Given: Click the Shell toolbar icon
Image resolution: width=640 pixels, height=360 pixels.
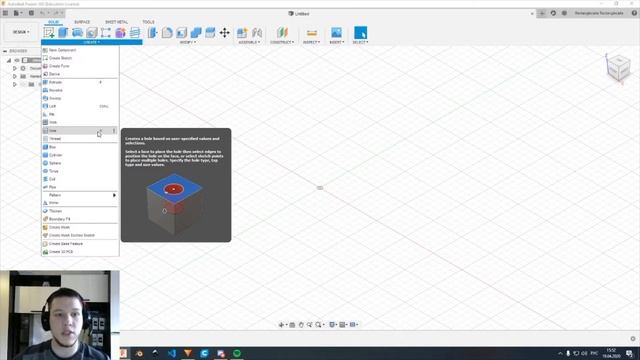Looking at the screenshot, I should (181, 33).
